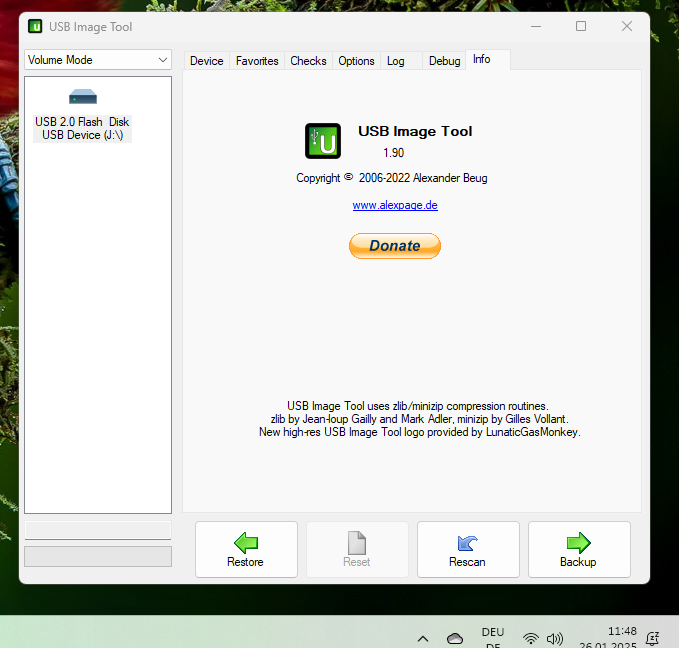Viewport: 679px width, 648px height.
Task: Select the USB 2.0 Flash Disk drive icon
Action: (x=83, y=97)
